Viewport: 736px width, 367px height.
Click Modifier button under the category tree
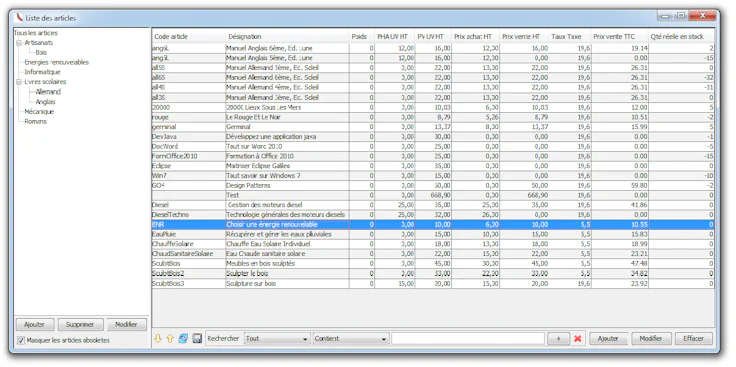pos(127,324)
